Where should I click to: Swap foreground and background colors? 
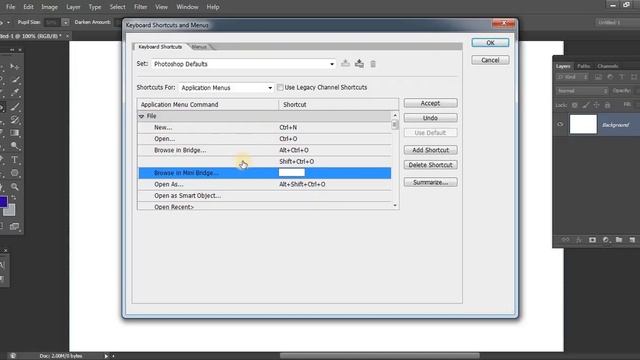pyautogui.click(x=13, y=197)
